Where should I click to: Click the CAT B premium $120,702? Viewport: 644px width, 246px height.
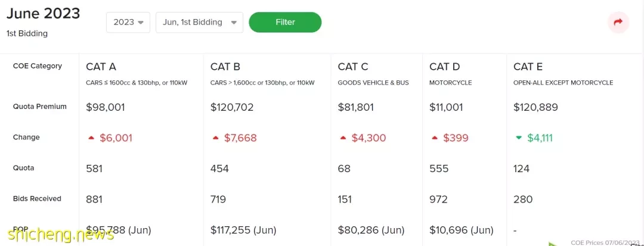click(x=231, y=107)
